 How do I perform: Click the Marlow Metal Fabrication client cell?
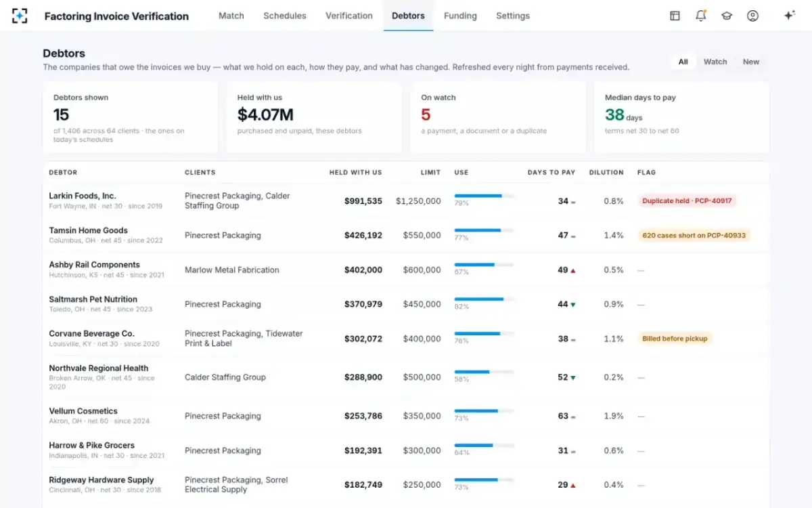[x=232, y=270]
